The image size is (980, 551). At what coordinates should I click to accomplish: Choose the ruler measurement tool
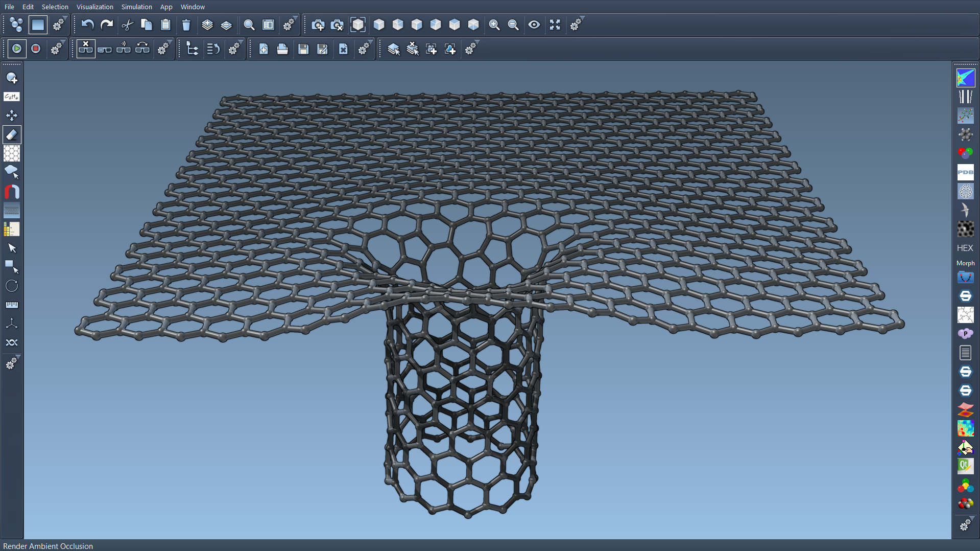click(12, 305)
